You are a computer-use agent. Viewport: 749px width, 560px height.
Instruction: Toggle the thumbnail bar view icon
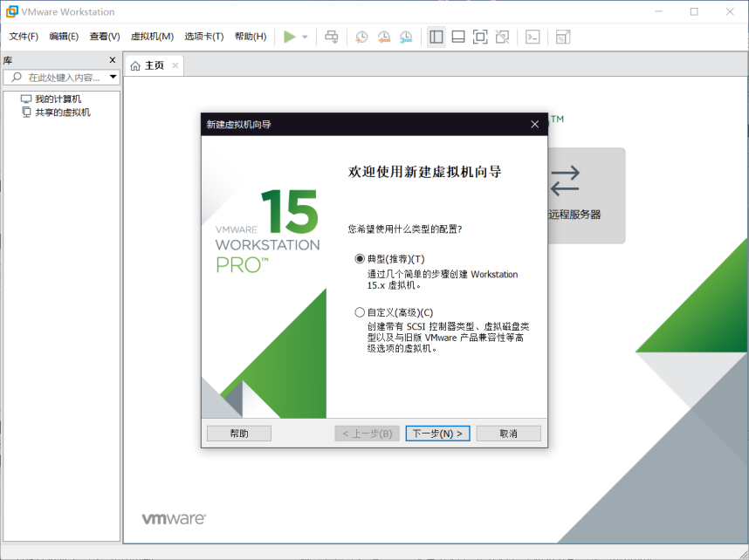coord(458,37)
